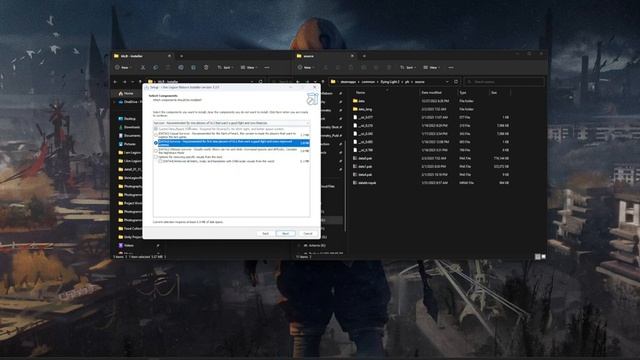This screenshot has width=640, height=360.
Task: Select the highlighted Survivor radio option
Action: (156, 143)
